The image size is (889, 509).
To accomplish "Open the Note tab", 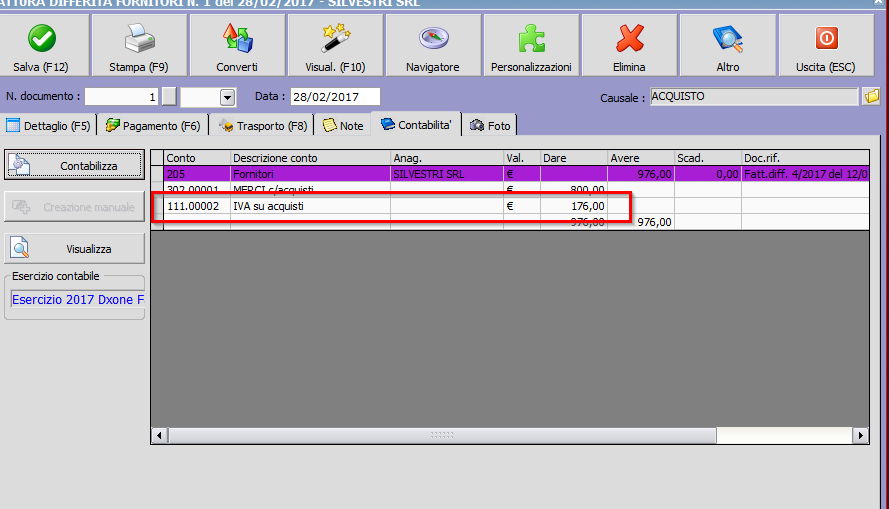I will [x=343, y=126].
